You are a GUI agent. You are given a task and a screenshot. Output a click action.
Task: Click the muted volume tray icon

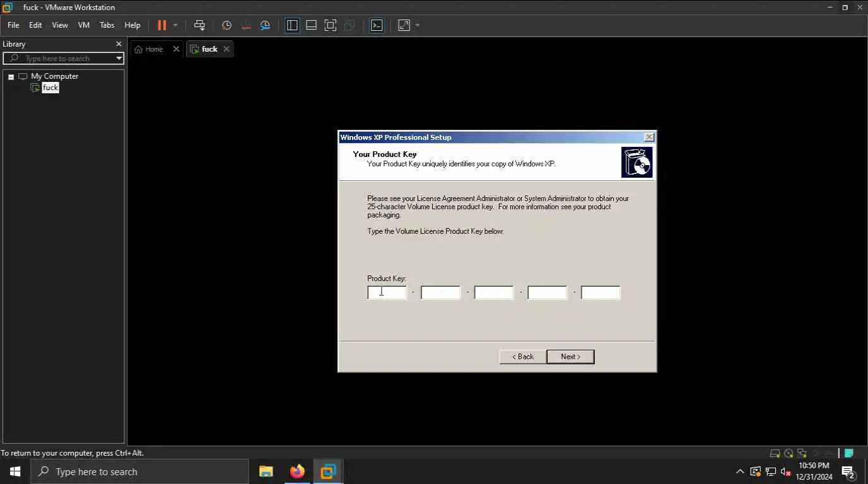[x=786, y=471]
